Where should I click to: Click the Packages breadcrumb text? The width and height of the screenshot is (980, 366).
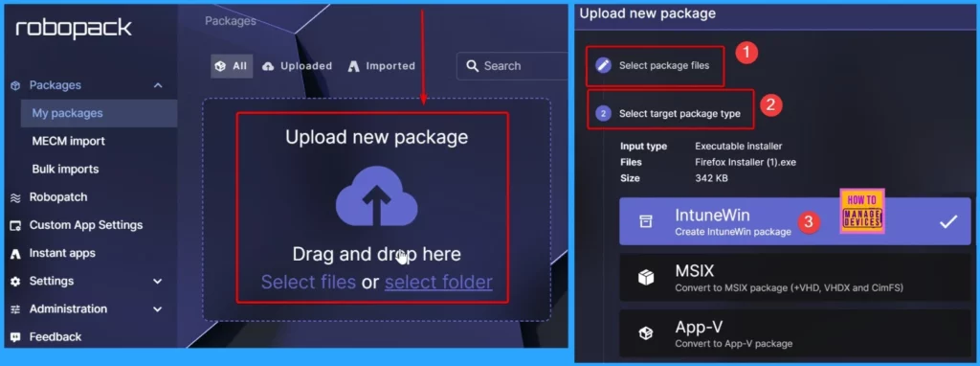pos(231,21)
